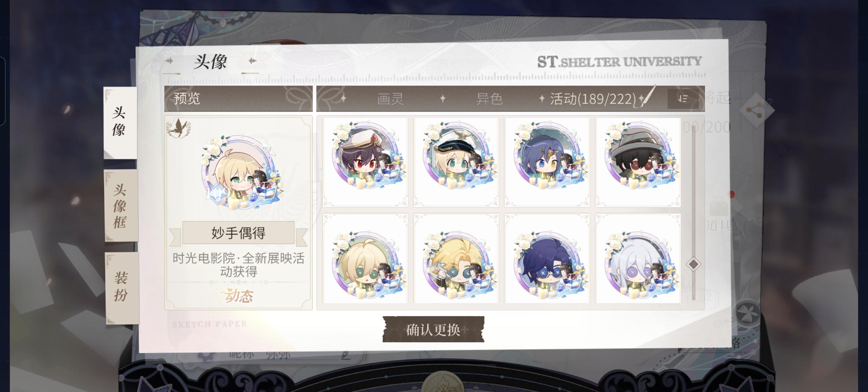The image size is (868, 392).
Task: Pick the silver-haired avatar with purple button eyes
Action: click(x=638, y=258)
